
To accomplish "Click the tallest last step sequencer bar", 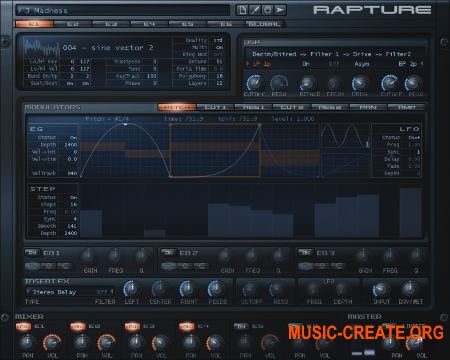I will point(410,212).
